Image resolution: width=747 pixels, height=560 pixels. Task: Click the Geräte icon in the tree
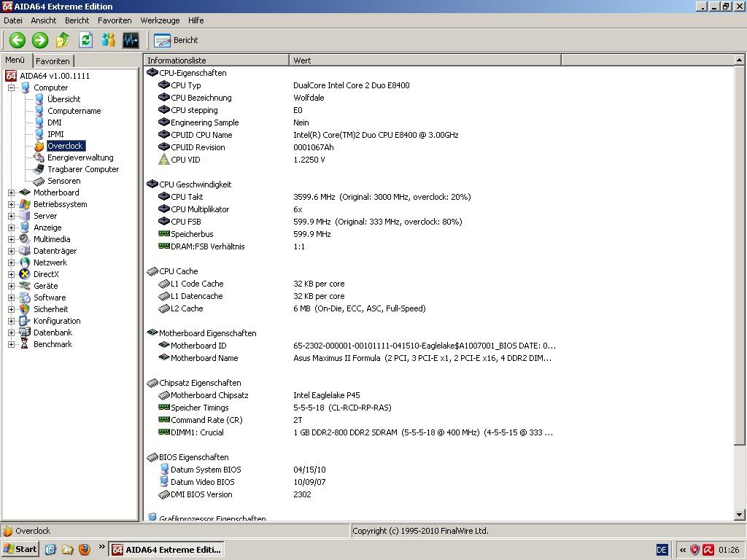click(x=25, y=286)
